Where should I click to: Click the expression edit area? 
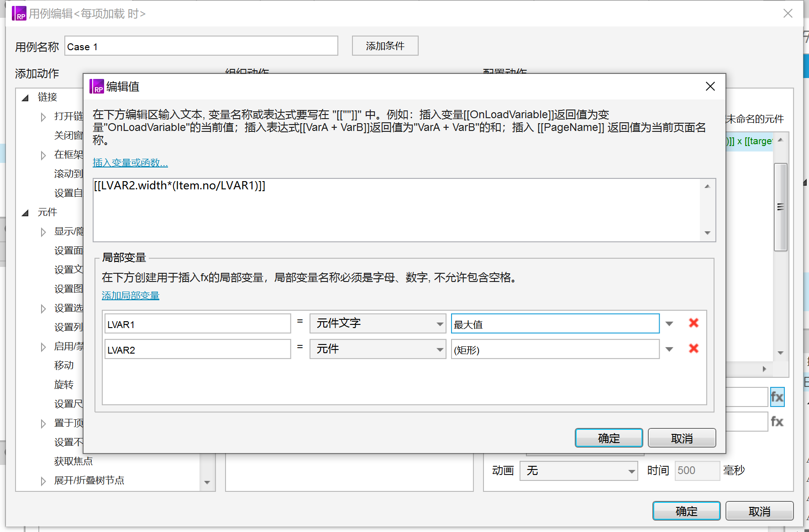point(397,210)
